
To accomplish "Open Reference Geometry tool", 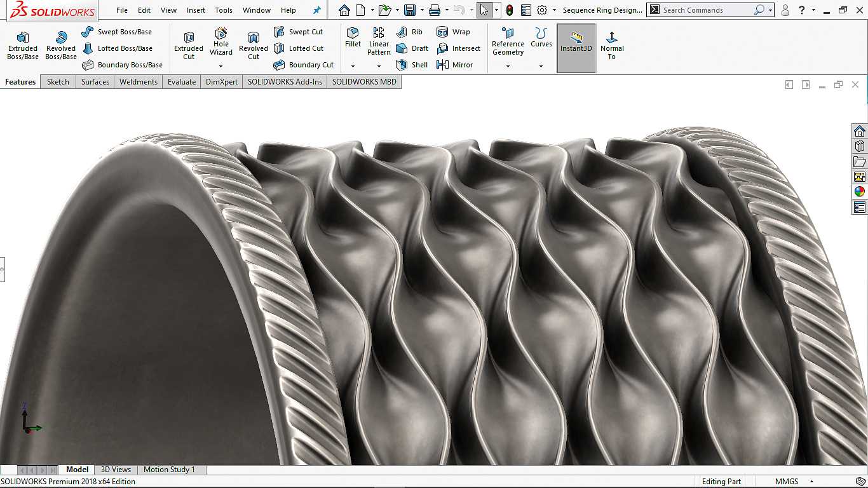I will coord(508,41).
